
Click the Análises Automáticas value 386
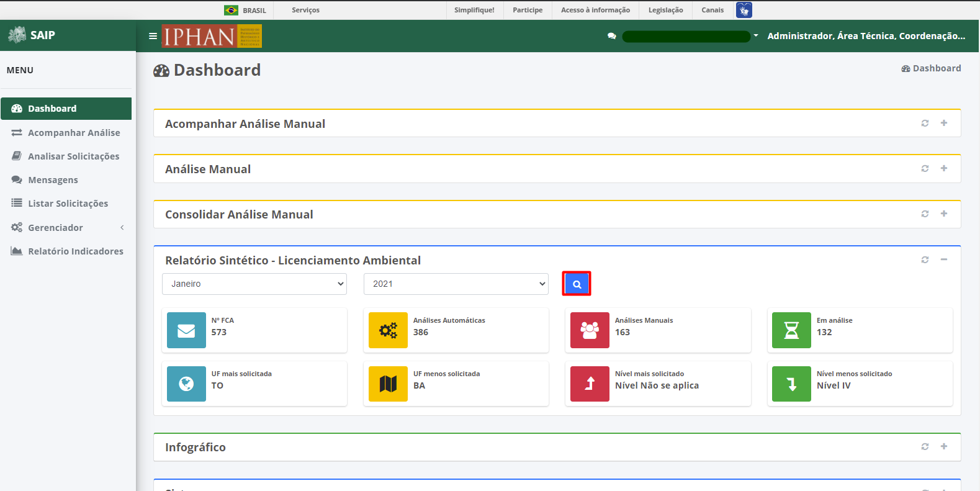421,332
